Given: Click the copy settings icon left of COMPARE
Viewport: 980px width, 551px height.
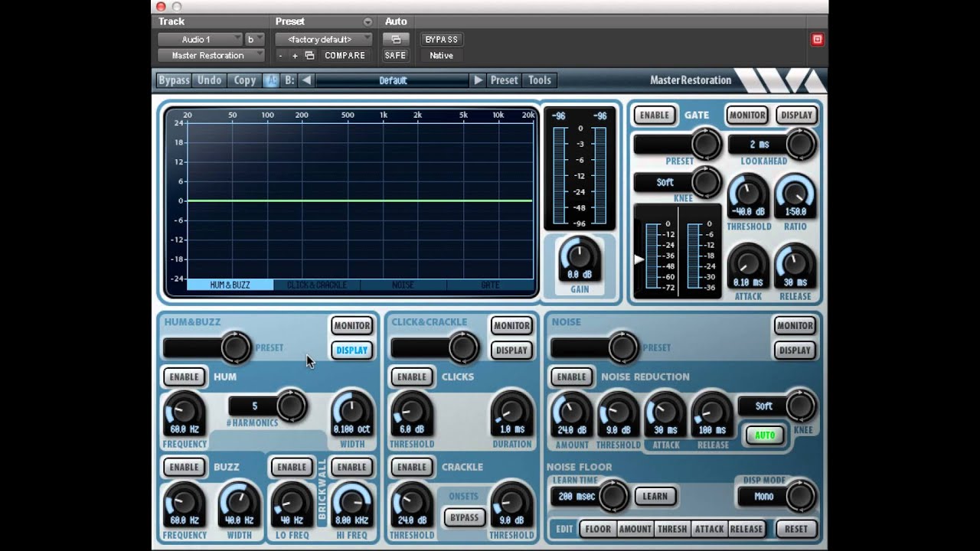Looking at the screenshot, I should [x=309, y=55].
